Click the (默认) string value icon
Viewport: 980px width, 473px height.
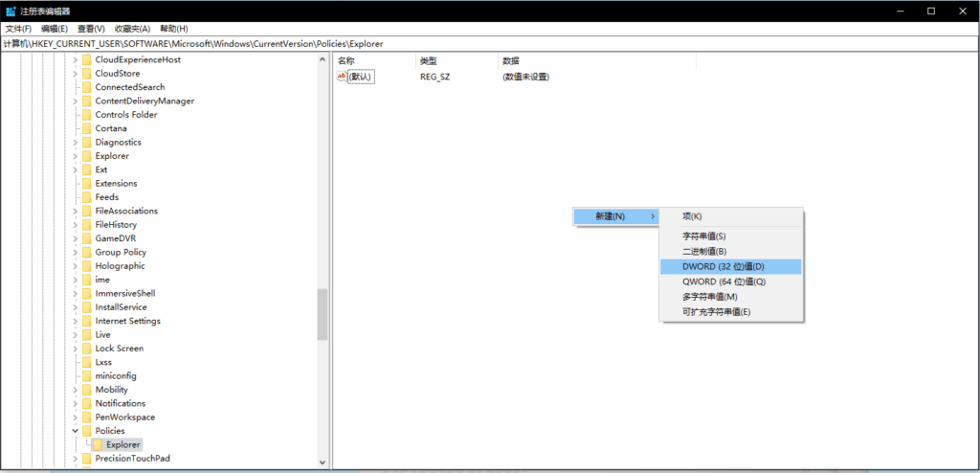pos(343,77)
